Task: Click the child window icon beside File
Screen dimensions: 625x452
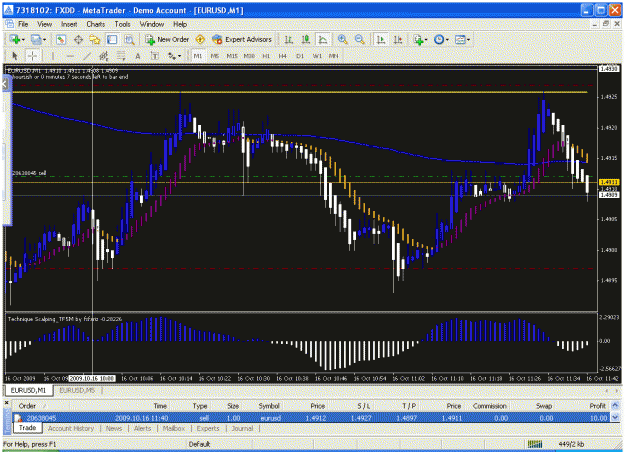Action: (x=10, y=24)
